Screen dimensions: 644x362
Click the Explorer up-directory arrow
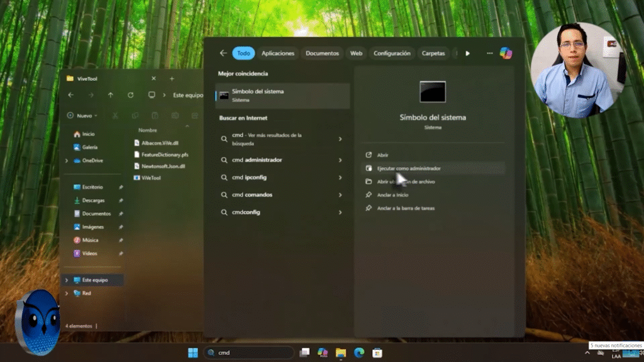(x=111, y=95)
